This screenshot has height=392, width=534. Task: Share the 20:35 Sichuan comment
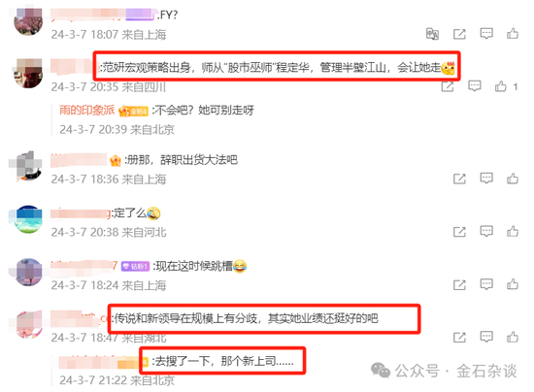pos(448,86)
